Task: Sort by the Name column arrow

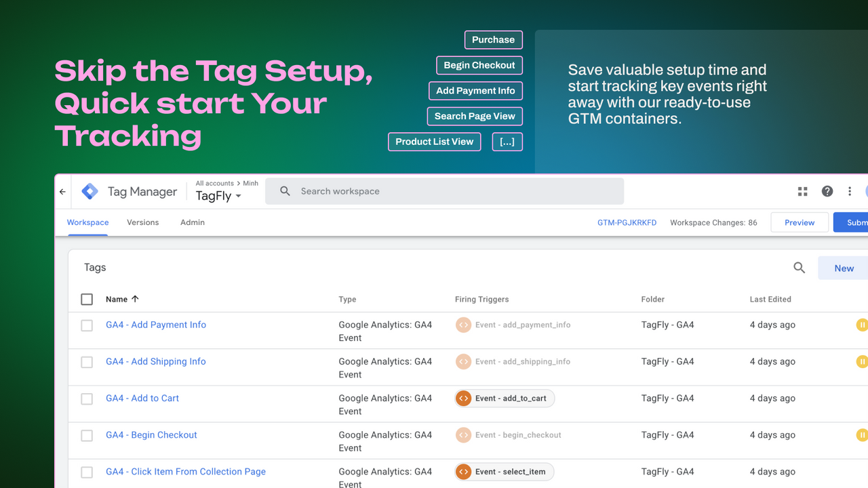Action: (x=135, y=299)
